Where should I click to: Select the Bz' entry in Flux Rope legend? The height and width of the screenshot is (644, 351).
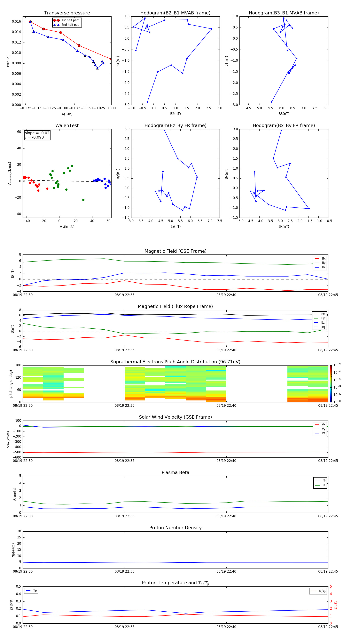click(320, 323)
